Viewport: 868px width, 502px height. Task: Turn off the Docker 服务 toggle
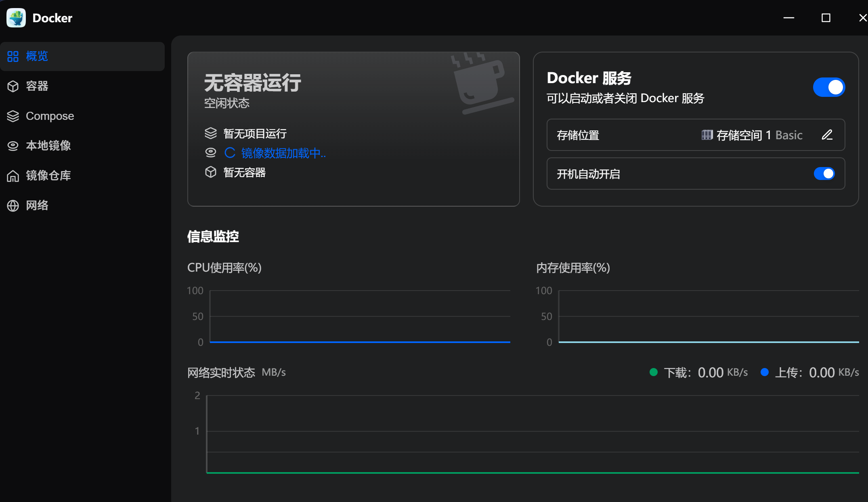(828, 87)
